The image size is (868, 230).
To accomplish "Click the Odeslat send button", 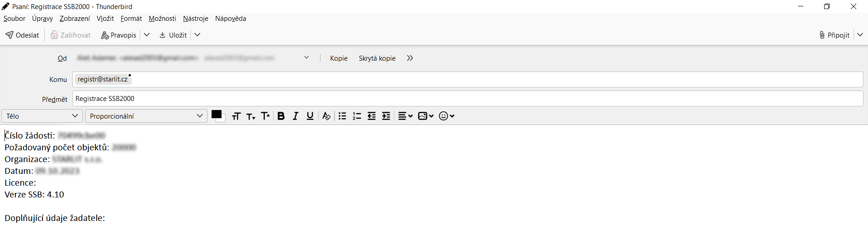I will tap(23, 35).
